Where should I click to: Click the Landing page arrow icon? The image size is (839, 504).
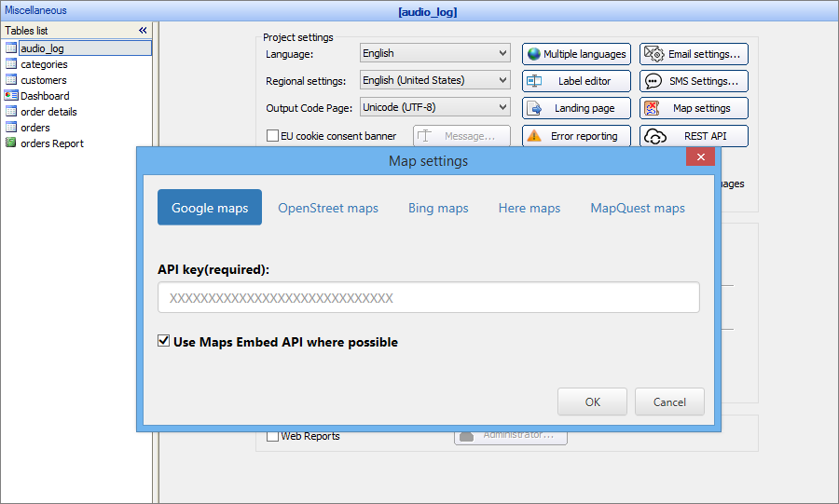(x=534, y=108)
